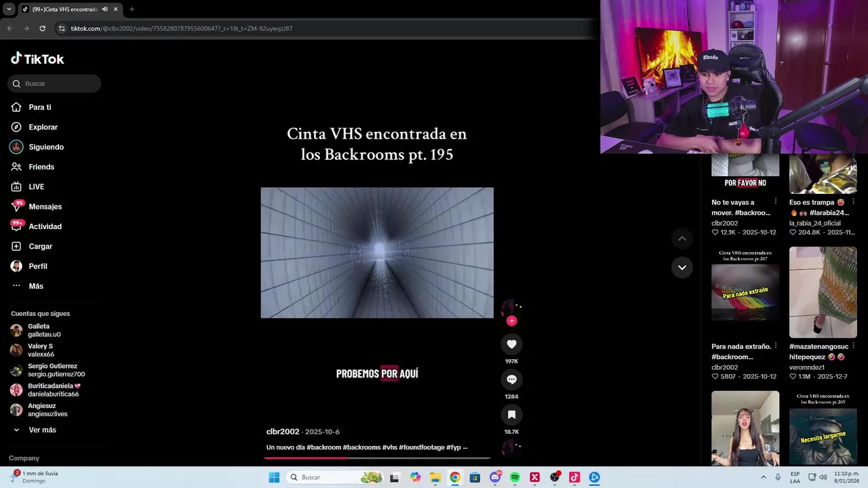This screenshot has height=488, width=868.
Task: Open the #backrooms hashtag in caption
Action: [x=361, y=447]
